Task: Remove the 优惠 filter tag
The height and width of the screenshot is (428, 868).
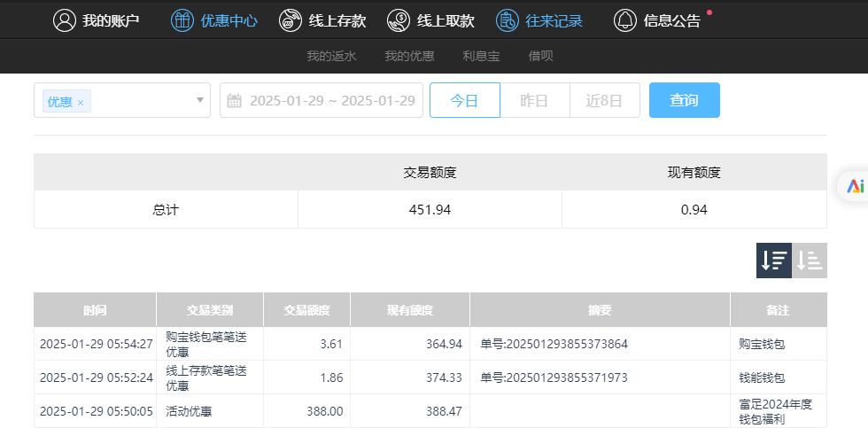Action: pos(81,103)
